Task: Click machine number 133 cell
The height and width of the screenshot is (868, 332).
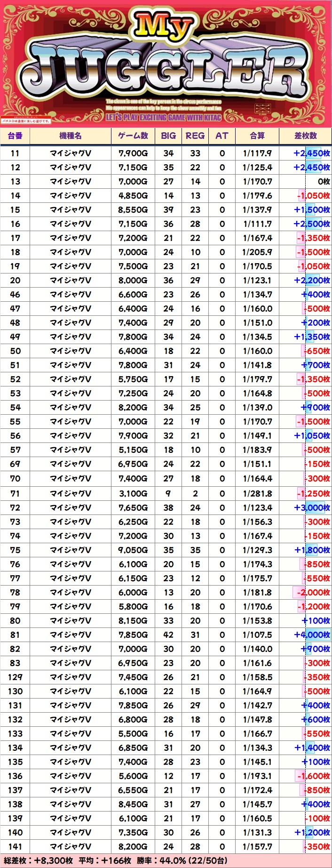Action: click(15, 733)
